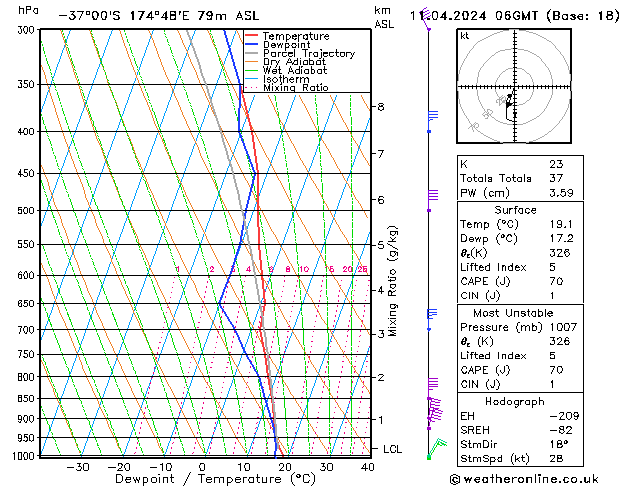Click the 850 hPa pressure axis label
Screen dimensions: 629x486
click(x=28, y=399)
